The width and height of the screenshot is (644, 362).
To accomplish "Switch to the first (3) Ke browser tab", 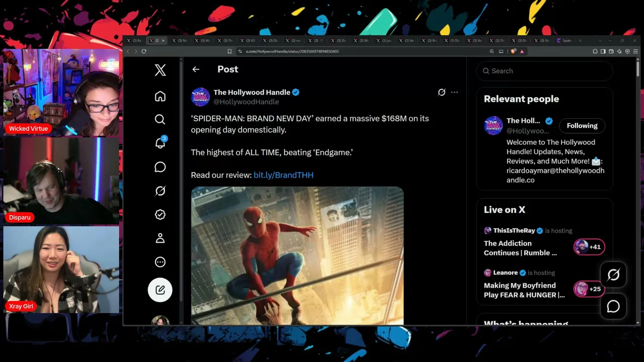I will [x=135, y=41].
